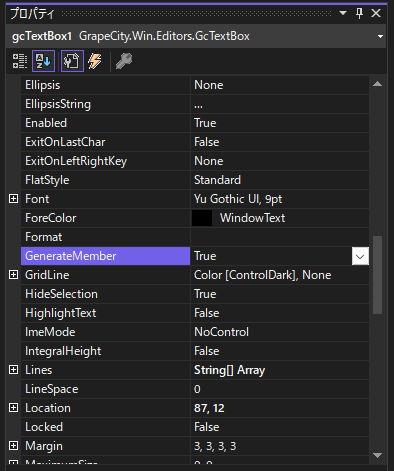Viewport: 394px width, 471px height.
Task: Click Color [ControlDark], None value
Action: pos(263,275)
